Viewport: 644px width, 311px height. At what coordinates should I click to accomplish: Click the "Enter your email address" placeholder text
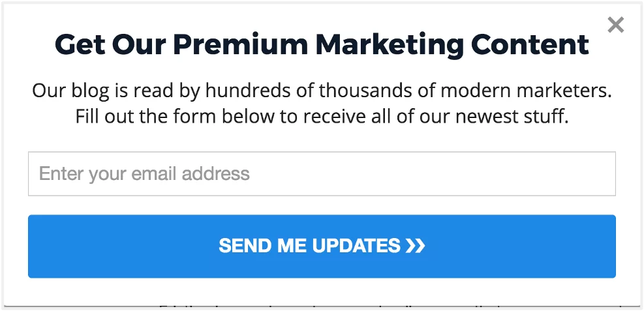pos(144,174)
